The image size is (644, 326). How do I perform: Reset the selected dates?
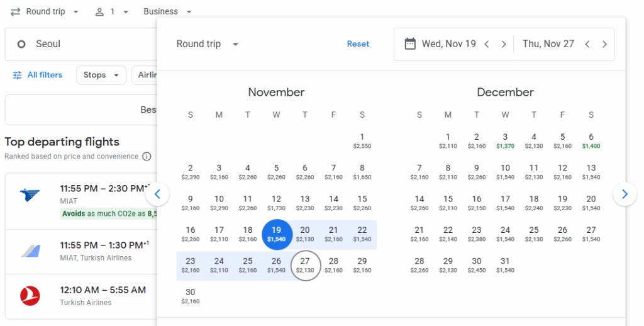click(x=358, y=44)
